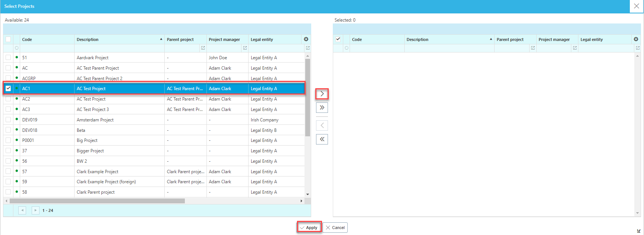Click Clark Parent project description
644x235 pixels.
point(96,192)
